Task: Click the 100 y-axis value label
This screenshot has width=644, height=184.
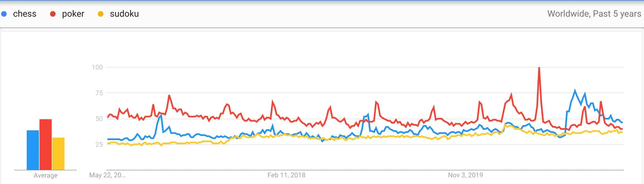Action: coord(97,67)
